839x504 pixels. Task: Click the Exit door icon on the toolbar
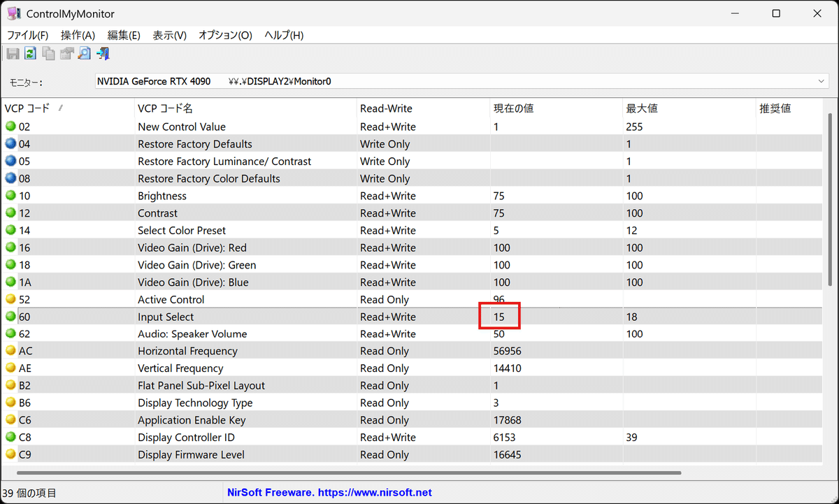[103, 53]
